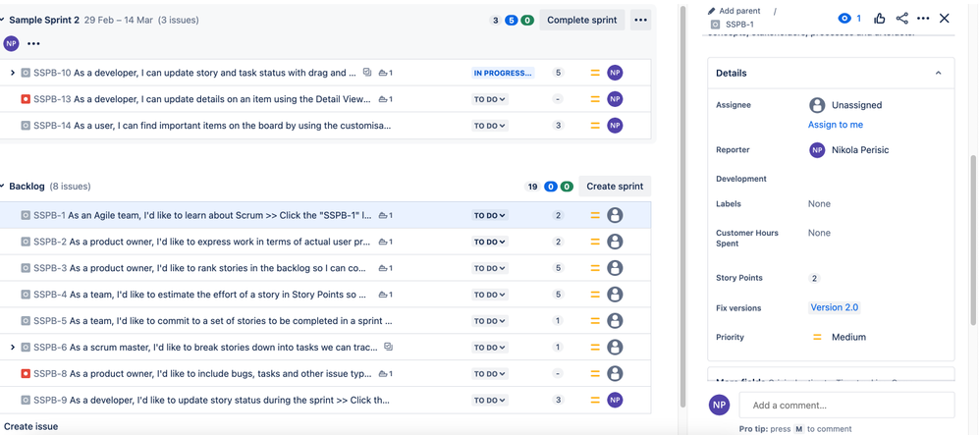Click the Version 2.0 fix version tag
980x435 pixels.
click(x=835, y=307)
